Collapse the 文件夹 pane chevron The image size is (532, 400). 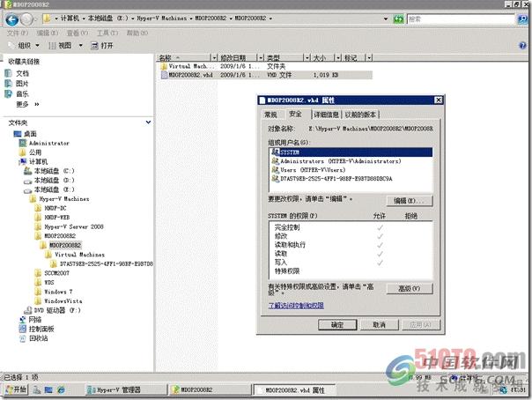(x=148, y=122)
